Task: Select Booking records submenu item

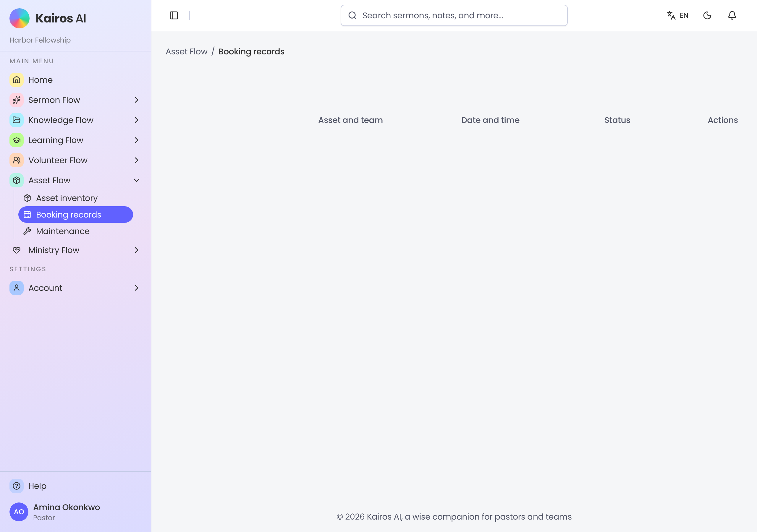Action: (x=75, y=215)
